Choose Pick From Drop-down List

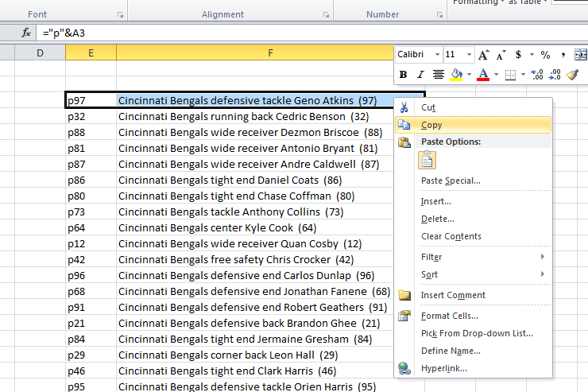(474, 333)
